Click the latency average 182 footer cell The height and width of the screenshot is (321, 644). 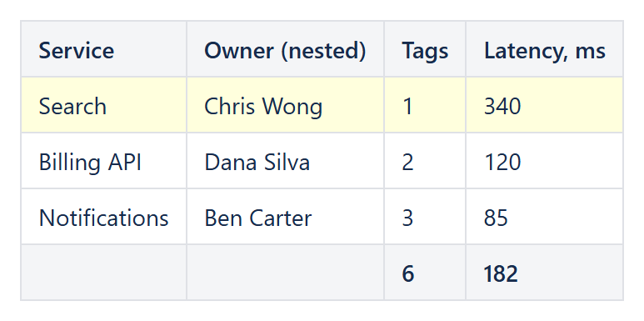point(544,273)
